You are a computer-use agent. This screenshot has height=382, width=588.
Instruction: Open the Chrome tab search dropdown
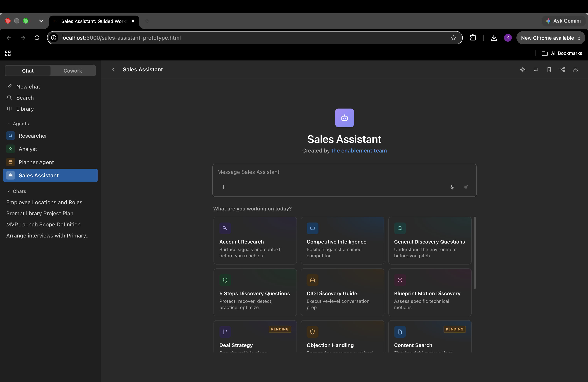click(x=41, y=21)
